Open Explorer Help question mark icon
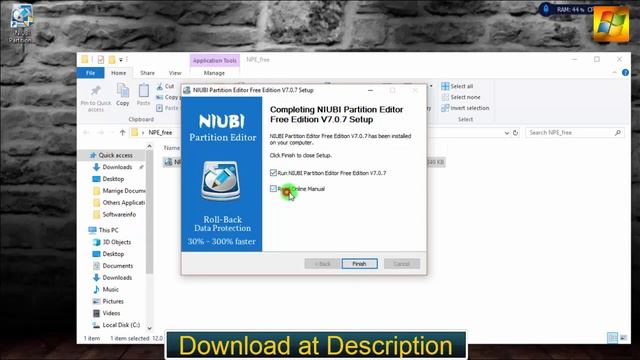The height and width of the screenshot is (360, 640). point(625,73)
